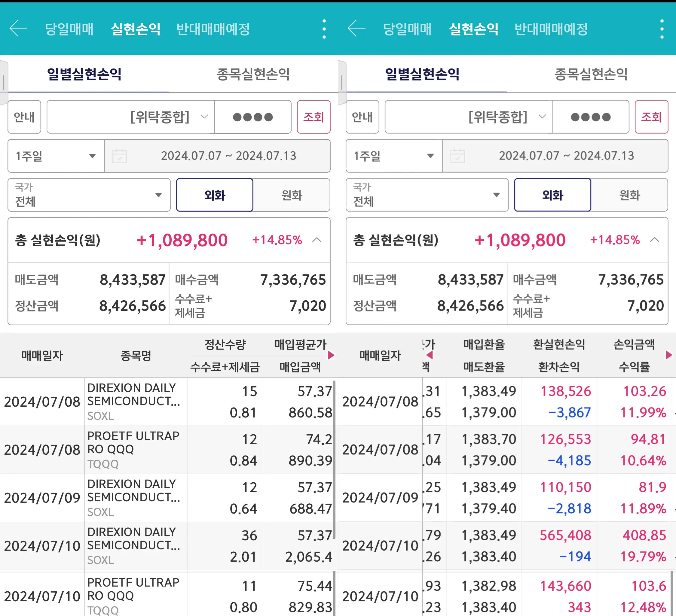
Task: Open three-dot menu in left panel
Action: pos(324,29)
